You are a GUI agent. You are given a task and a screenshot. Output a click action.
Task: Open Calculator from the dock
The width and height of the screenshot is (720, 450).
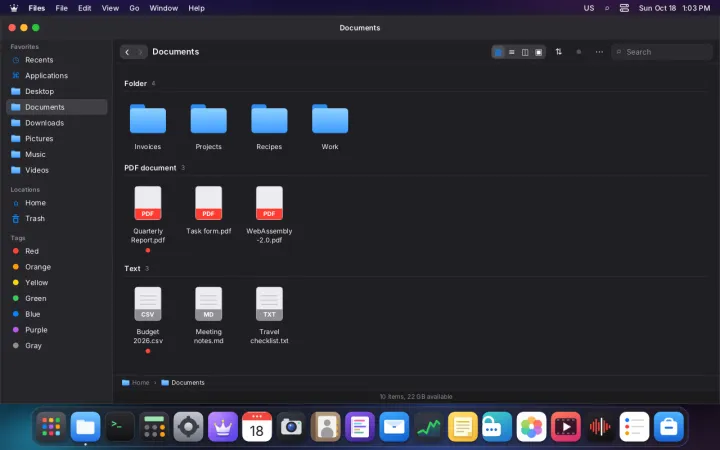[154, 427]
